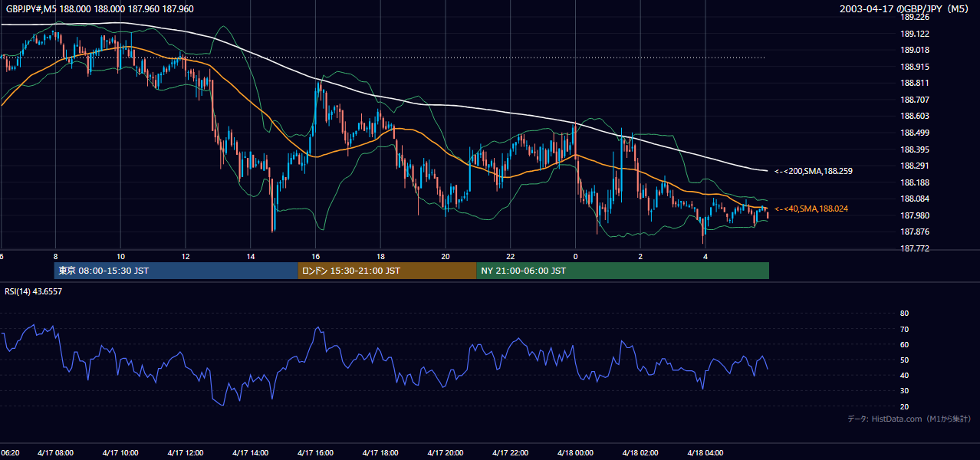Screen dimensions: 980x460
Task: Click hour label 16 under the price chart
Action: coord(315,256)
